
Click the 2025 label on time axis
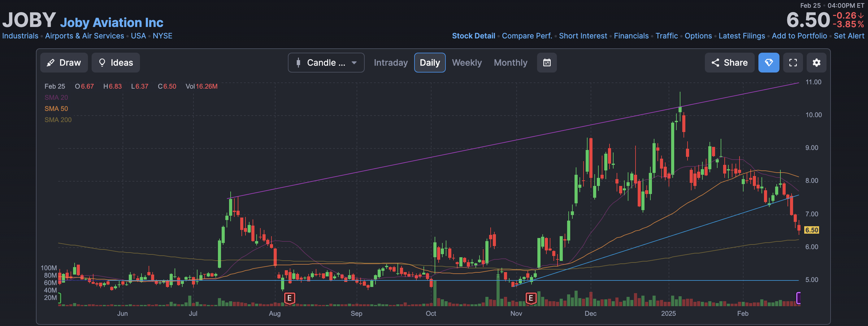(668, 314)
